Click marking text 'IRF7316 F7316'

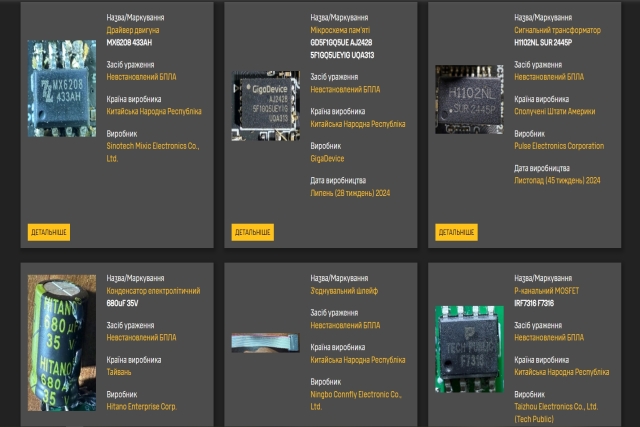coord(534,303)
